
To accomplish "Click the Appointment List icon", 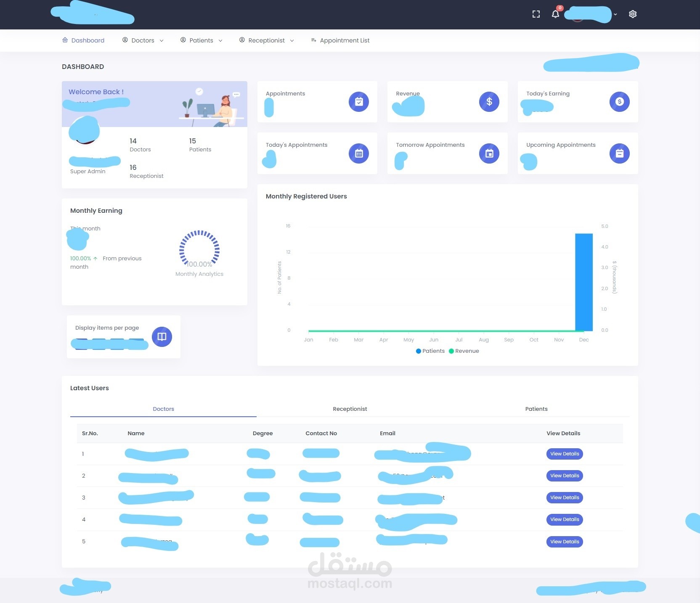I will click(x=313, y=40).
